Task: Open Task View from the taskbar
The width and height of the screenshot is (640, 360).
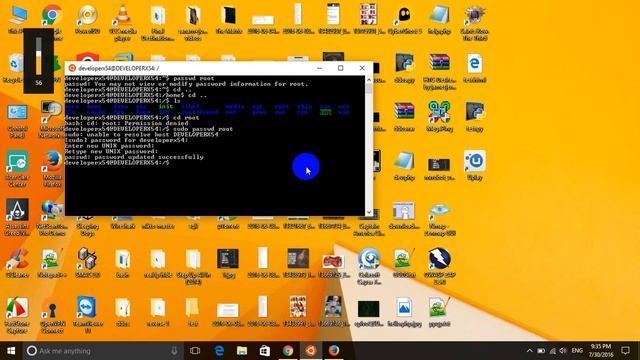Action: pyautogui.click(x=195, y=351)
